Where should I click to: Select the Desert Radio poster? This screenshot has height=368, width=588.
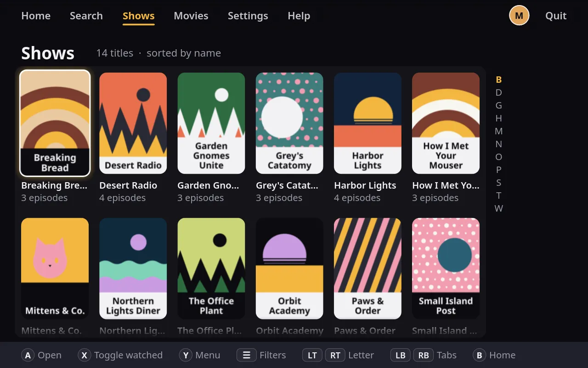click(133, 123)
